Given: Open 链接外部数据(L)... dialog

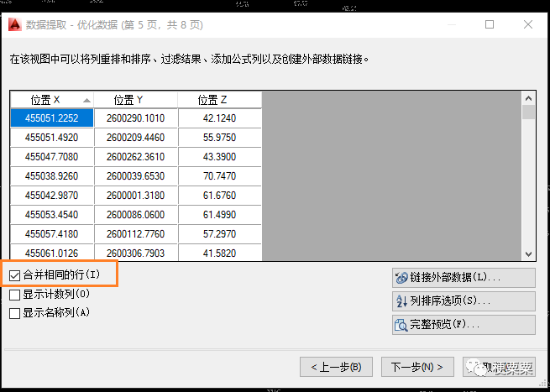Looking at the screenshot, I should (x=464, y=278).
